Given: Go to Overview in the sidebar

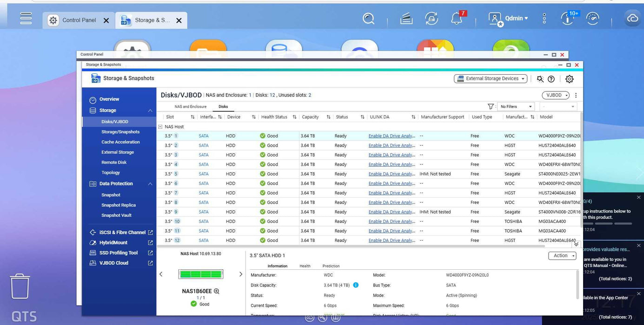Looking at the screenshot, I should pyautogui.click(x=109, y=99).
